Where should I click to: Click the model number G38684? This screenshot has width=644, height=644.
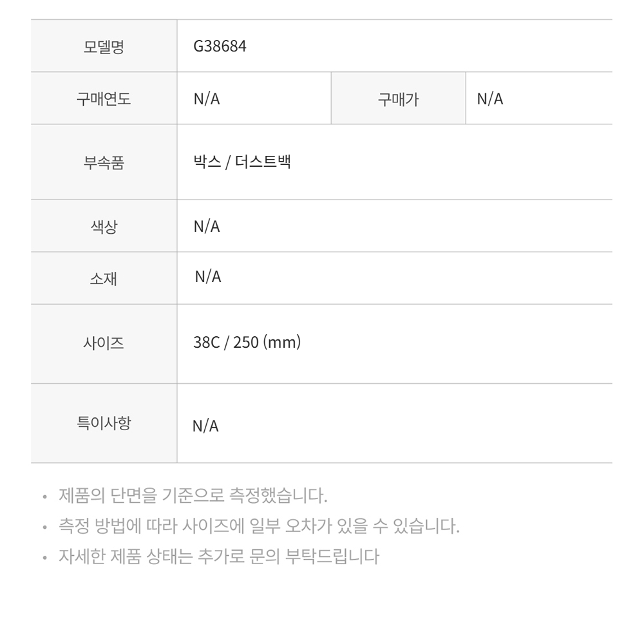click(220, 46)
